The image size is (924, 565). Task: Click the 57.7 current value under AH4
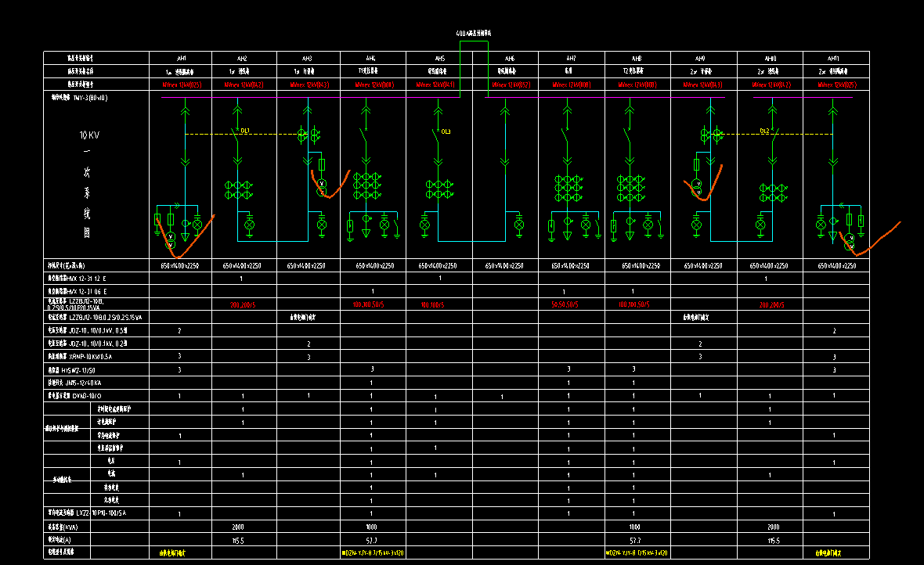pos(371,540)
